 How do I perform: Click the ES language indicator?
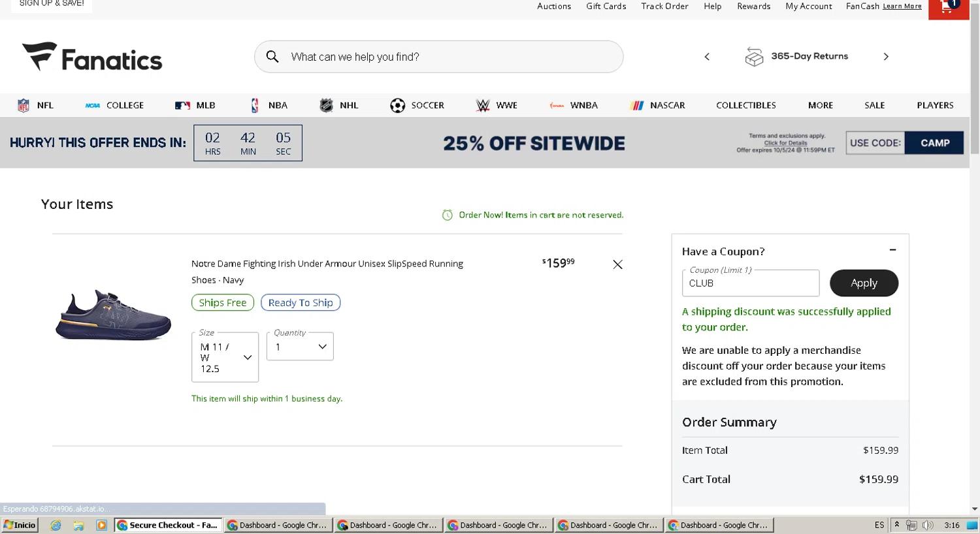(x=879, y=525)
